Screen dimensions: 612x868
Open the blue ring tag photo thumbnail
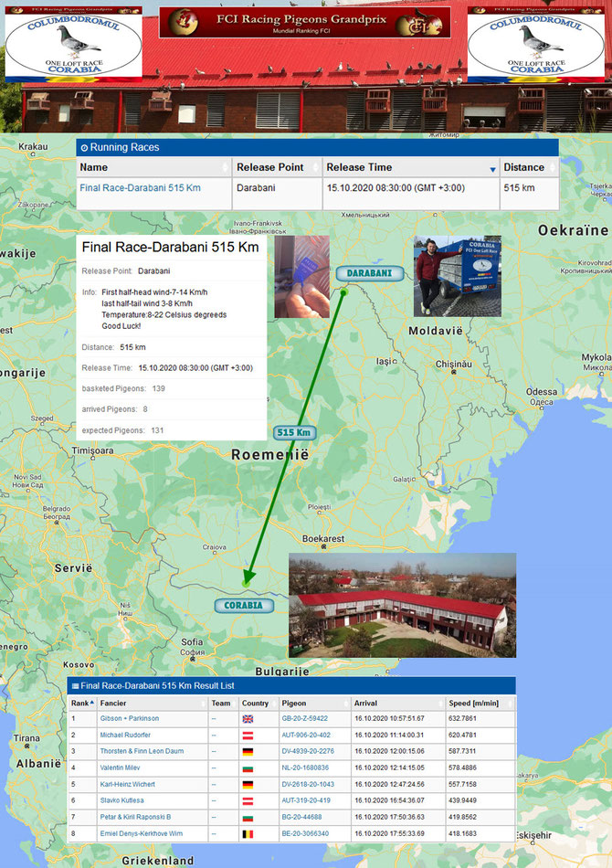tap(302, 277)
